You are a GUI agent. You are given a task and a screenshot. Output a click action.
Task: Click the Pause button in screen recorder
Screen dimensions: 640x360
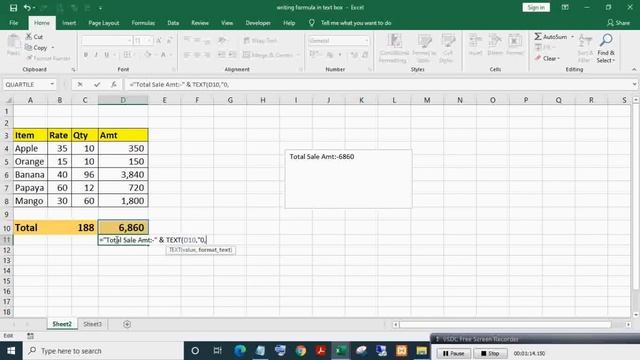pos(453,353)
